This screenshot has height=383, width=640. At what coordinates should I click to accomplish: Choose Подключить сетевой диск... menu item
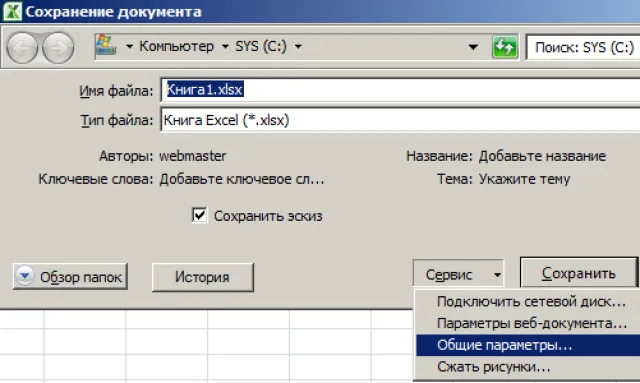coord(528,302)
